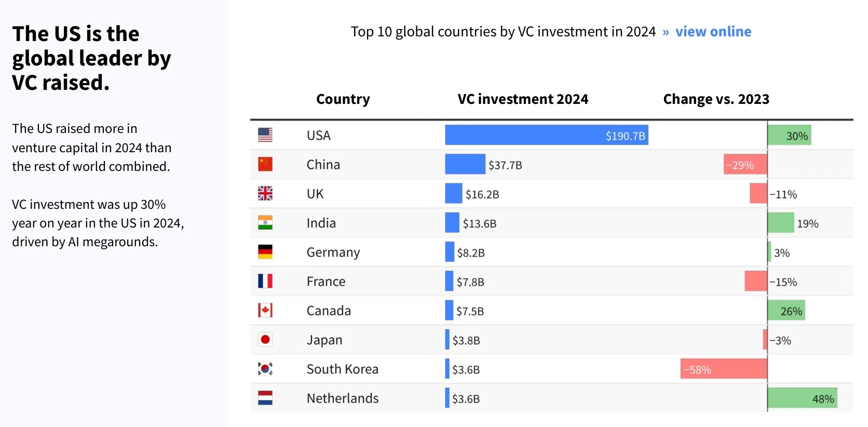Screen dimensions: 868x427
Task: Click the USA $190.7B blue bar
Action: 547,135
